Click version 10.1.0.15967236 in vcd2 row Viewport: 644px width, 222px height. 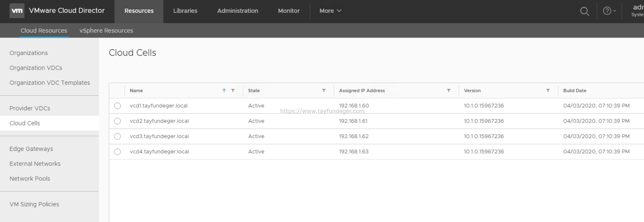pyautogui.click(x=484, y=121)
